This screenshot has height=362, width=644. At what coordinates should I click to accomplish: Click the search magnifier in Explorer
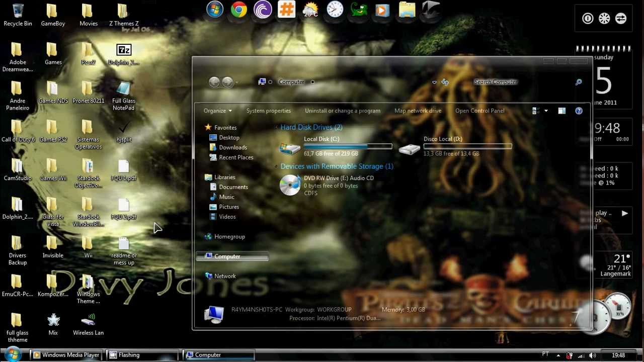point(579,82)
